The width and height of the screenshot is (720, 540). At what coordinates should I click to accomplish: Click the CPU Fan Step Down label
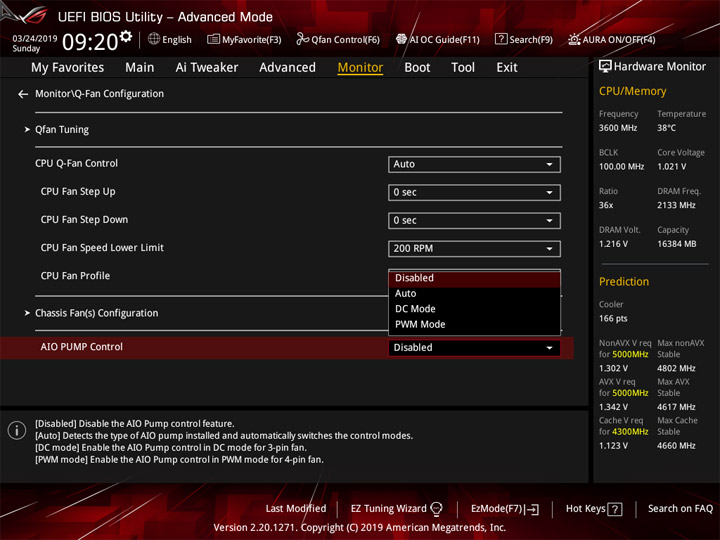click(x=84, y=220)
